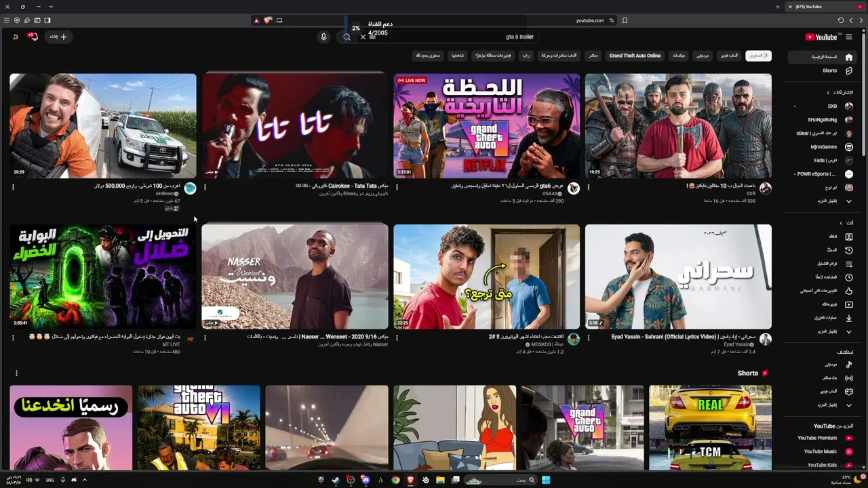Play the MrBeast police truck video thumbnail

click(x=103, y=126)
